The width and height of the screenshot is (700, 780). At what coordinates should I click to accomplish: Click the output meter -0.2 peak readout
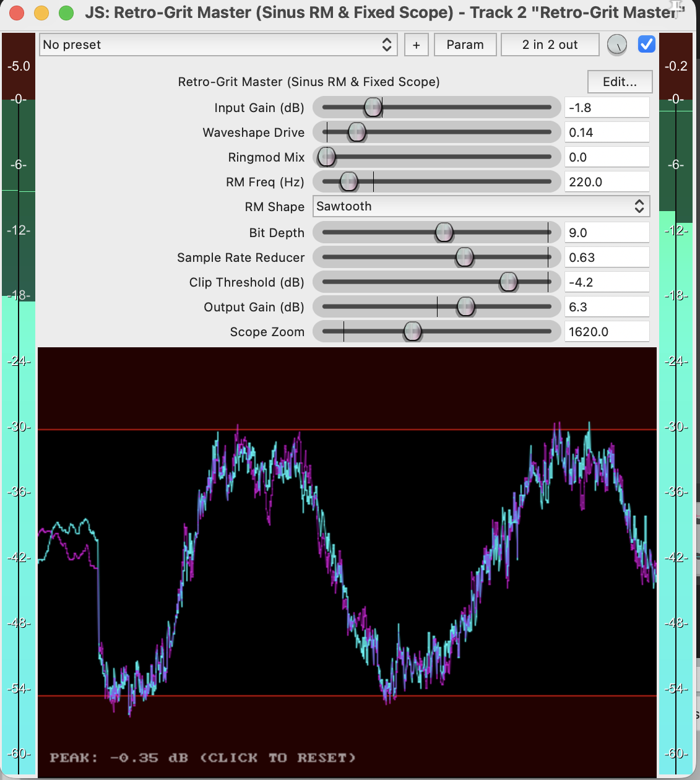(x=676, y=66)
